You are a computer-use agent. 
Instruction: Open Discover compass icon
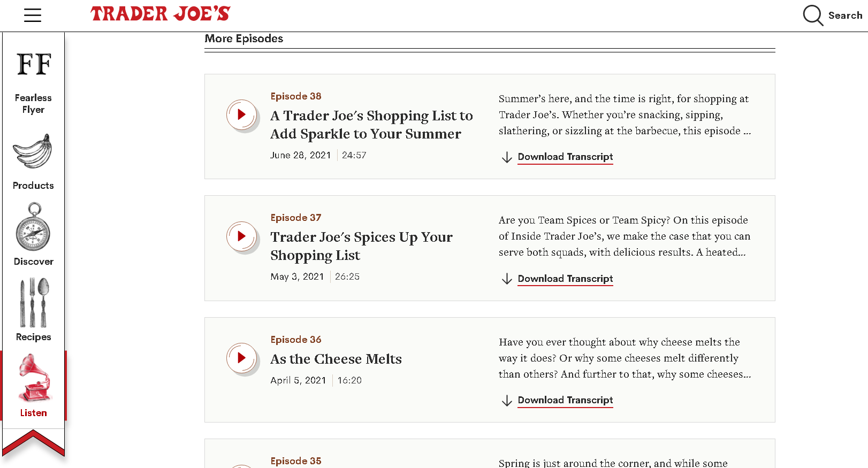pyautogui.click(x=33, y=227)
